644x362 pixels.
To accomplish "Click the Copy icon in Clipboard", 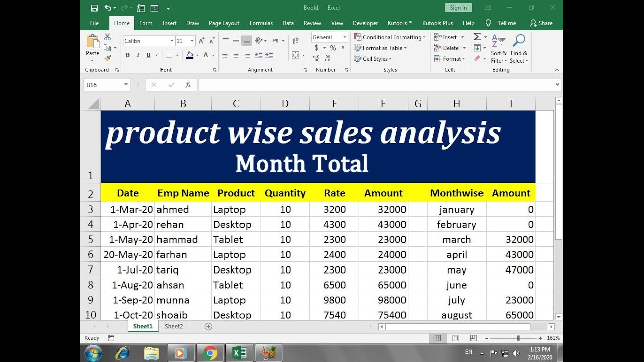I will tap(107, 48).
